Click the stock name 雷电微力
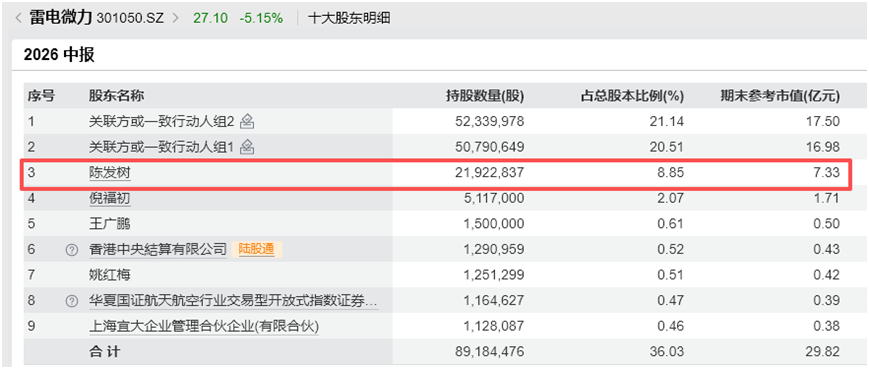Screen dimensions: 869x369 [61, 18]
